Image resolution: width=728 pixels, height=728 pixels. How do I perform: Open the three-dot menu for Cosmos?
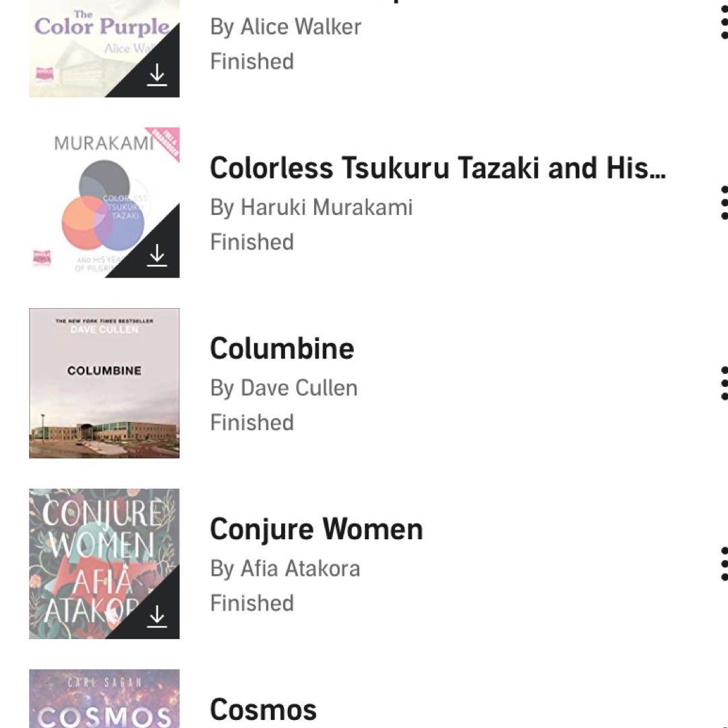(x=723, y=721)
